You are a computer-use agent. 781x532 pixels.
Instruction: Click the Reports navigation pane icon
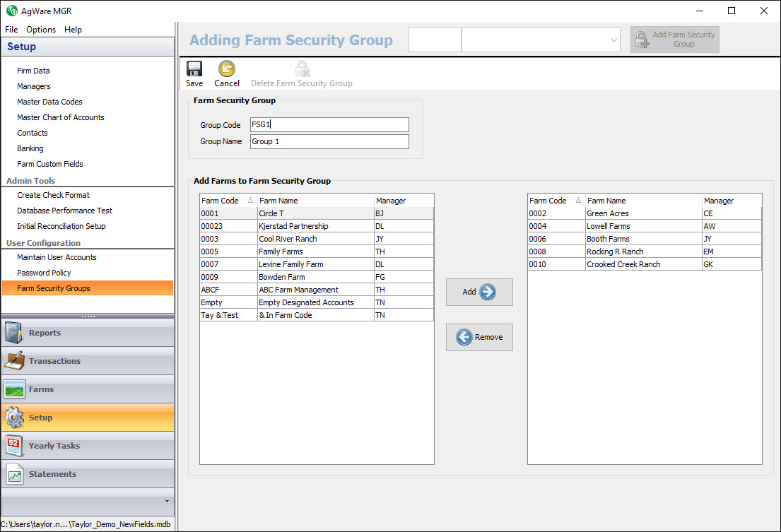coord(15,333)
